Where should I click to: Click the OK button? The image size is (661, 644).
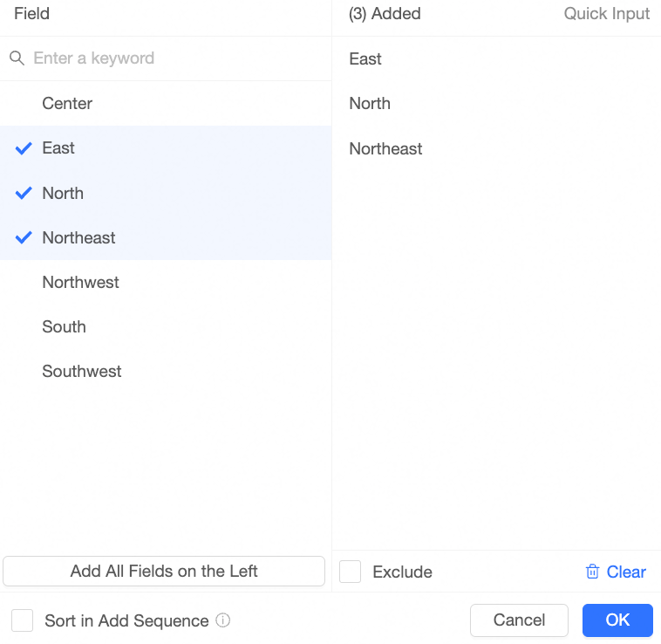tap(617, 620)
